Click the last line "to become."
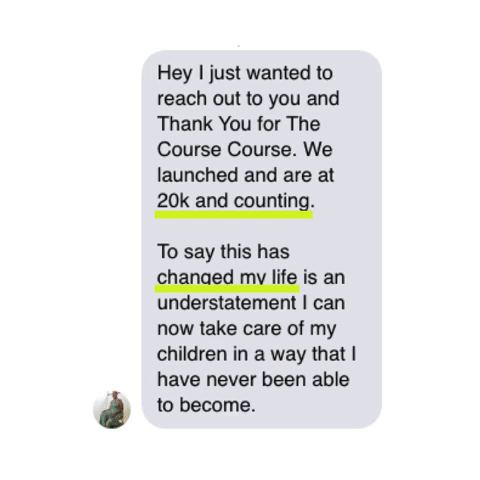This screenshot has height=480, width=480. (206, 405)
